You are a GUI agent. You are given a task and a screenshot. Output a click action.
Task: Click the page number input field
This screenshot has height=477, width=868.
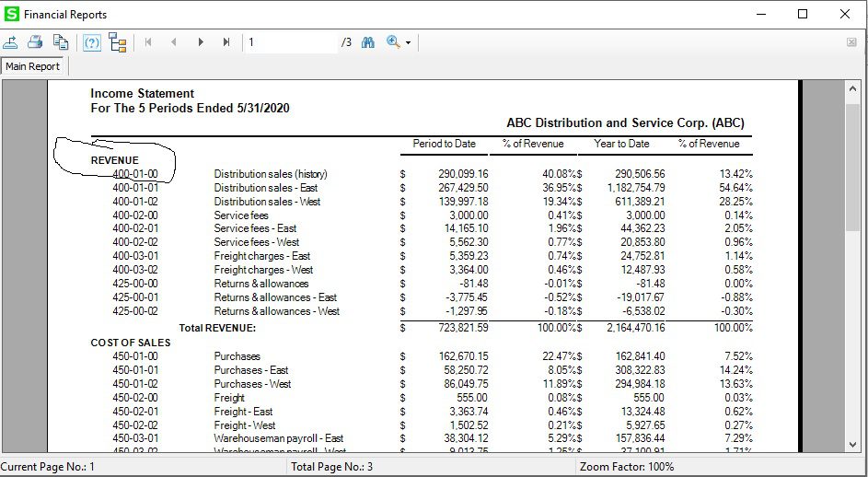pos(291,42)
